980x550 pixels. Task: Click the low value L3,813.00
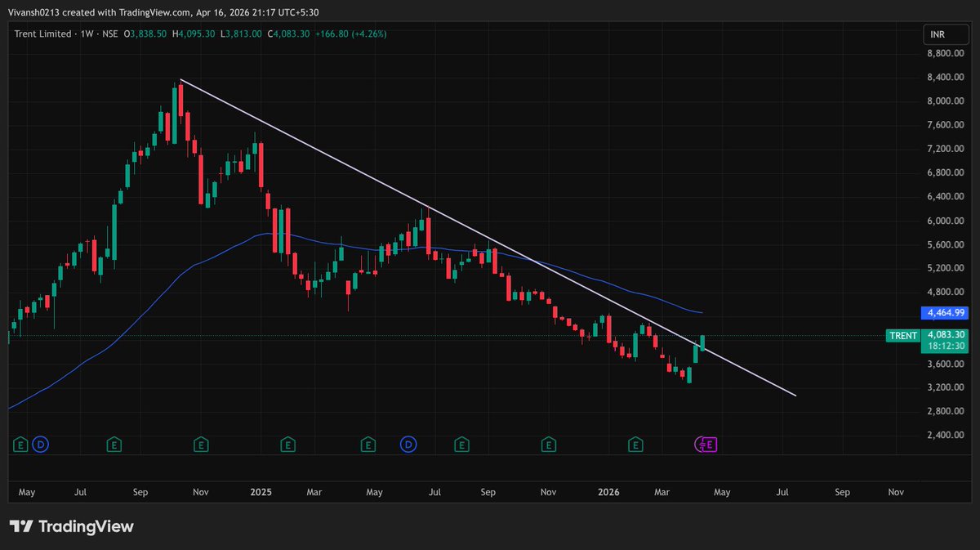(240, 34)
